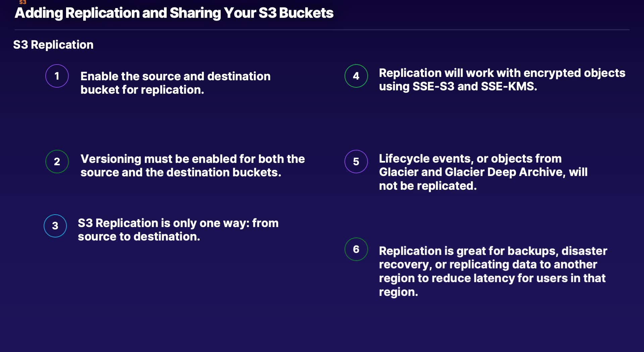
Task: Click the horizontal divider under the title
Action: pyautogui.click(x=322, y=30)
